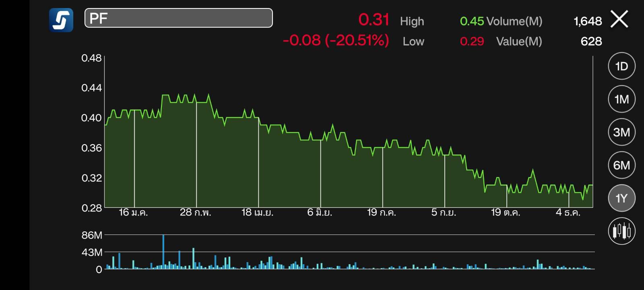Viewport: 644px width, 290px height.
Task: Click the PF symbol search field
Action: [178, 18]
